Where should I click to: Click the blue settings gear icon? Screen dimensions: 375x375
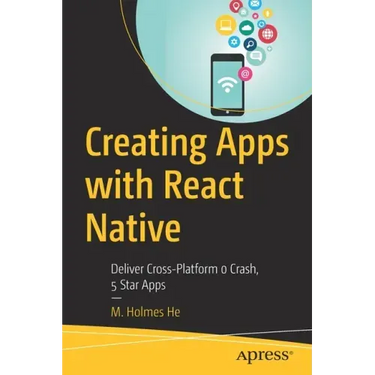click(x=234, y=42)
